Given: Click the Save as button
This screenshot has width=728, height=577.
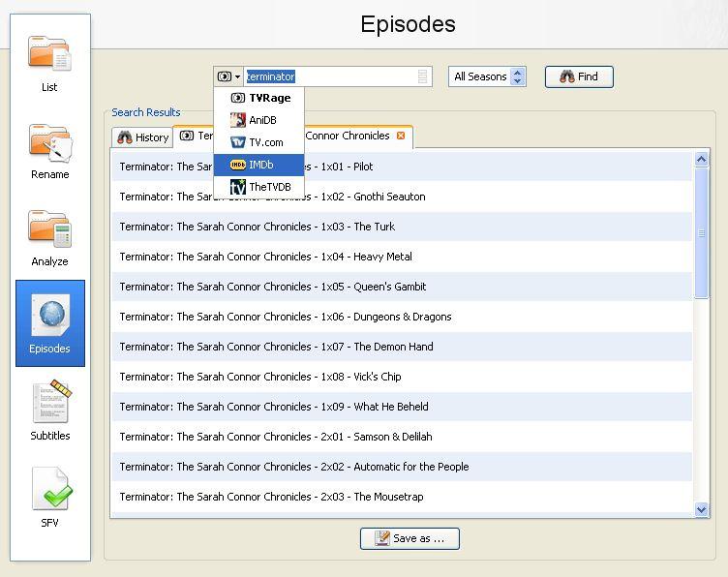Looking at the screenshot, I should pos(409,538).
